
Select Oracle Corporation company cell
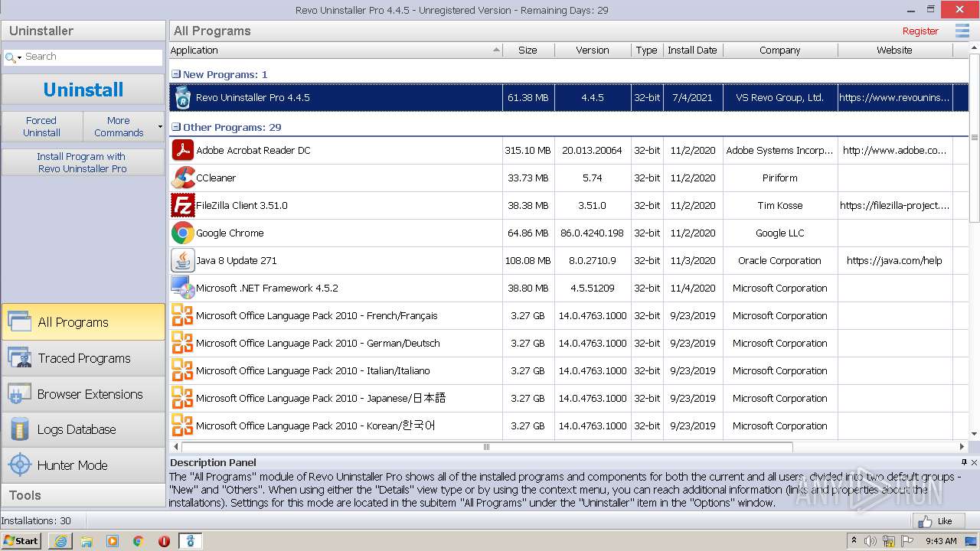pyautogui.click(x=780, y=260)
